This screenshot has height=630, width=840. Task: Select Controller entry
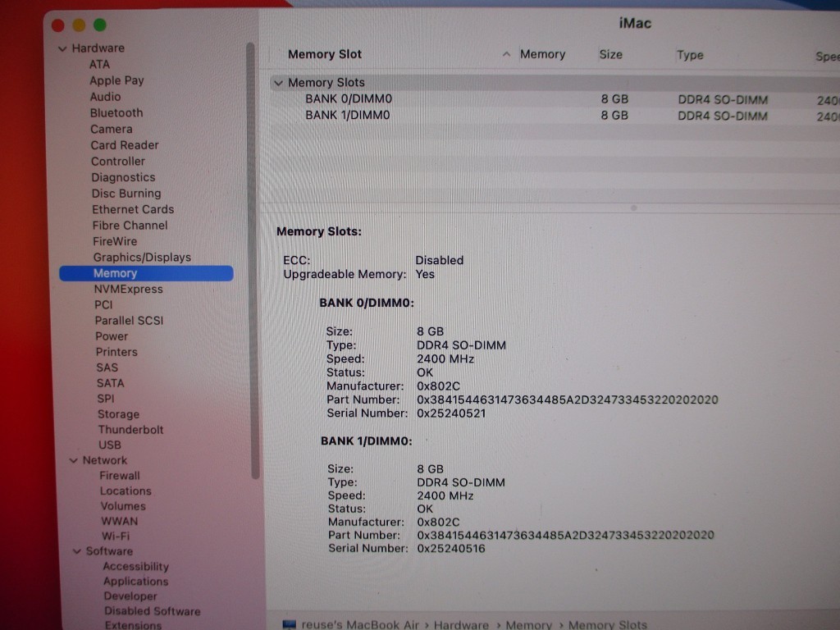point(118,162)
